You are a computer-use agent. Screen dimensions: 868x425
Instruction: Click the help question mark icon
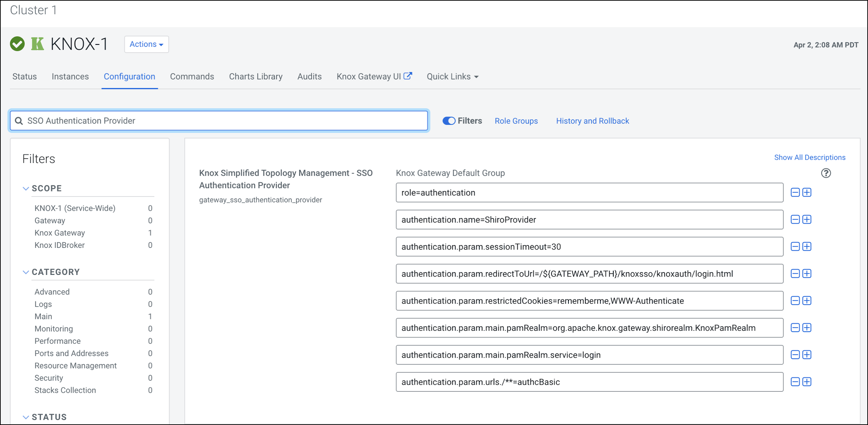826,173
